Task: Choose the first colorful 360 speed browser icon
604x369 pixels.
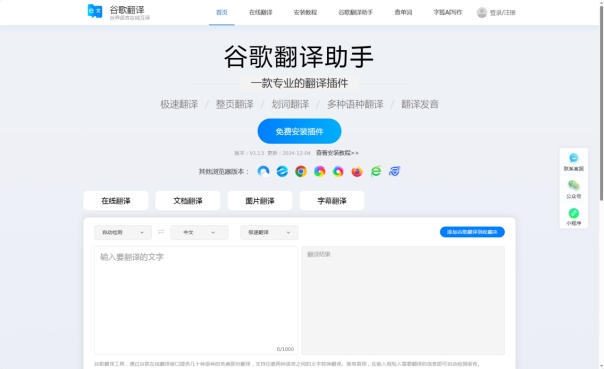Action: point(319,171)
